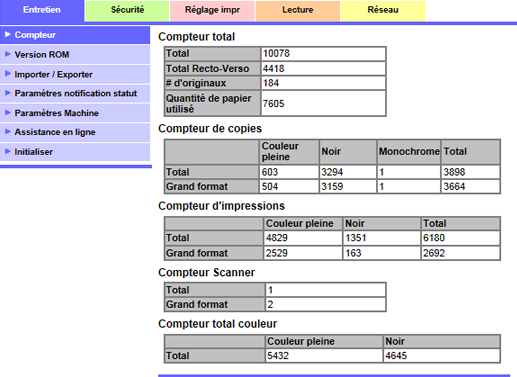
Task: Click arrow icon beside Paramètres notification statut
Action: click(x=8, y=93)
